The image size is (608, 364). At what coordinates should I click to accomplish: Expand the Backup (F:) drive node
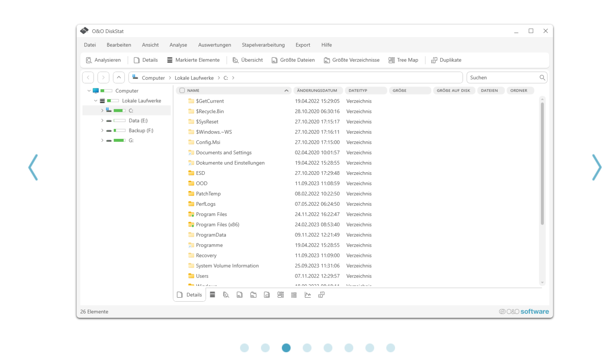102,130
